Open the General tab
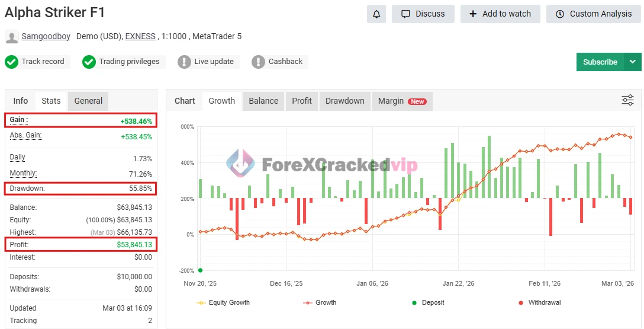 (88, 101)
